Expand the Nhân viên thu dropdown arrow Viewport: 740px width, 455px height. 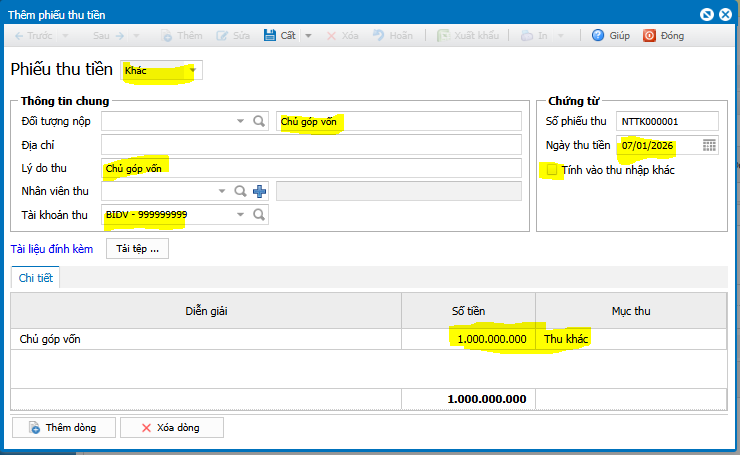click(221, 191)
